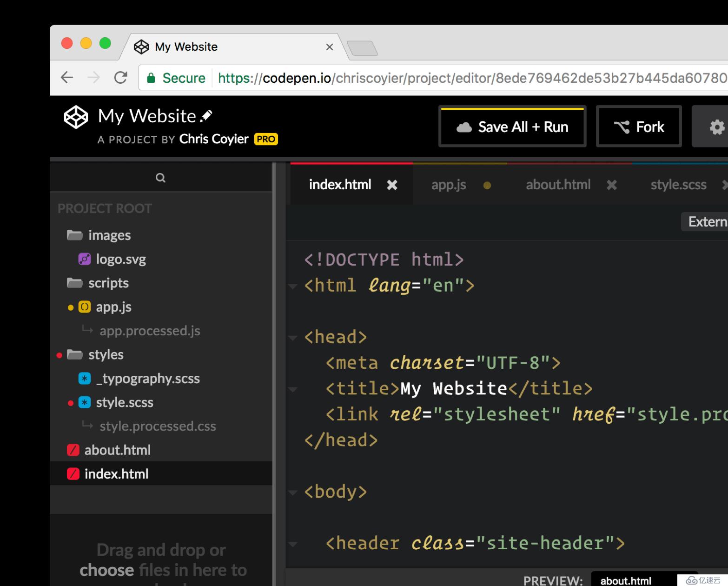Click the browser address bar URL
The width and height of the screenshot is (728, 586).
click(x=472, y=78)
